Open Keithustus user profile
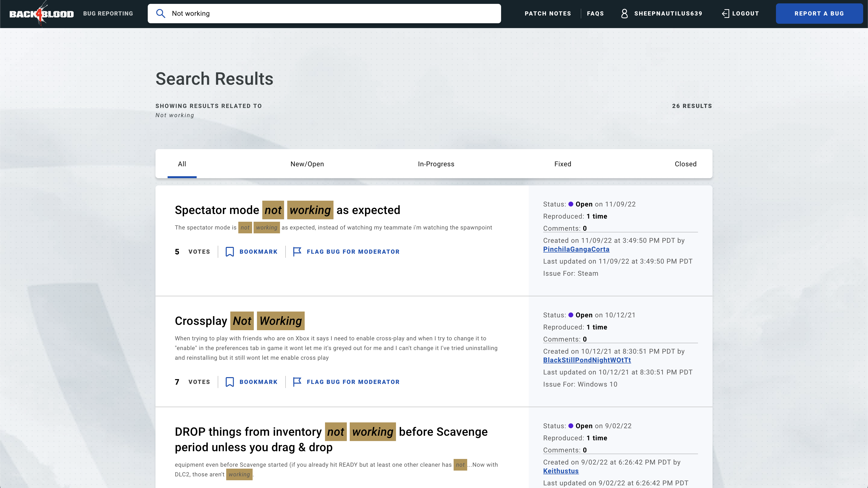The image size is (868, 488). 561,471
